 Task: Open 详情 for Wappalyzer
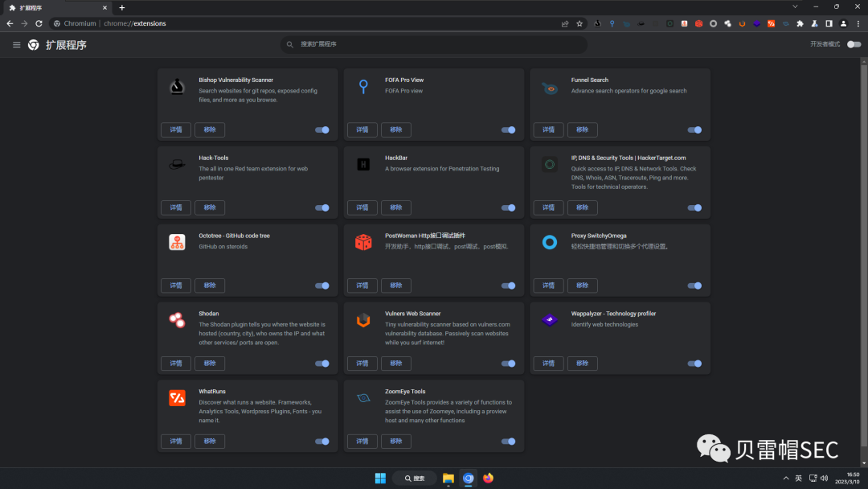(549, 364)
